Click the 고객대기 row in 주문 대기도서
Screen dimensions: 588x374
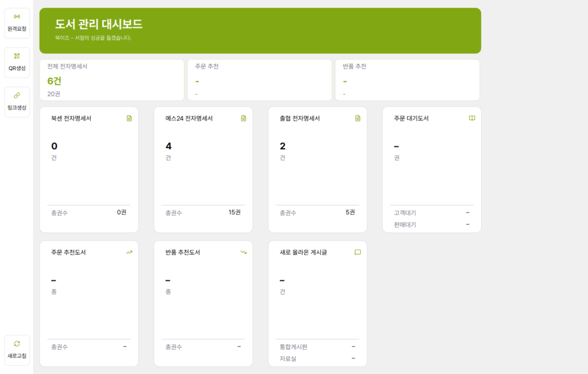(432, 213)
